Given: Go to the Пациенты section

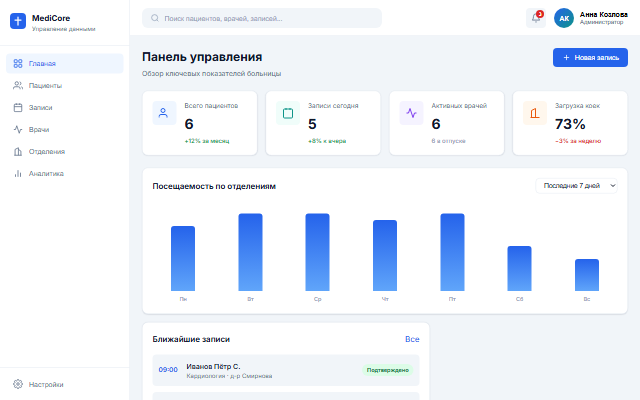Looking at the screenshot, I should [x=64, y=85].
